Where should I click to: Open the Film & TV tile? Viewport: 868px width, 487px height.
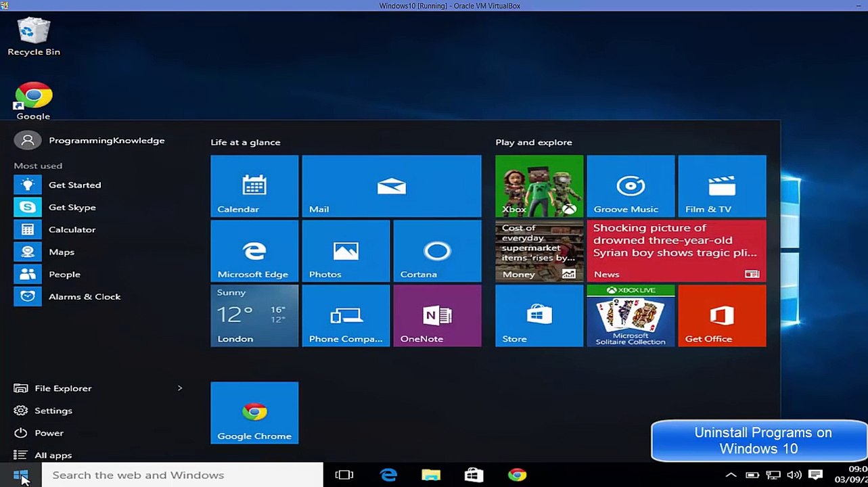coord(722,186)
